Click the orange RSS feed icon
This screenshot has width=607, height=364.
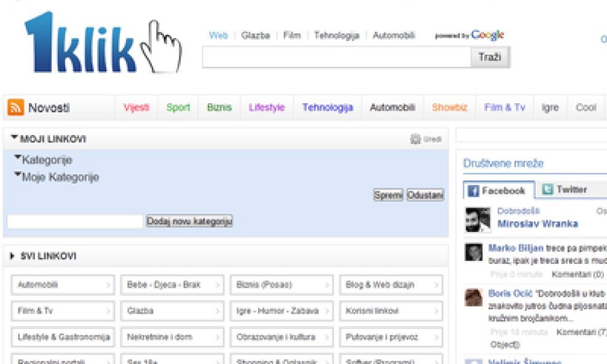tap(15, 107)
